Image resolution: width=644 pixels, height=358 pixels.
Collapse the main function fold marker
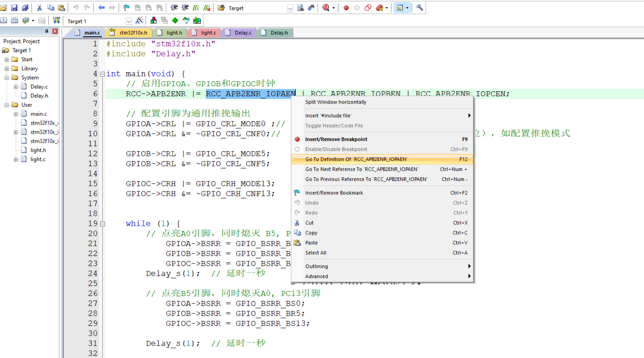click(103, 74)
